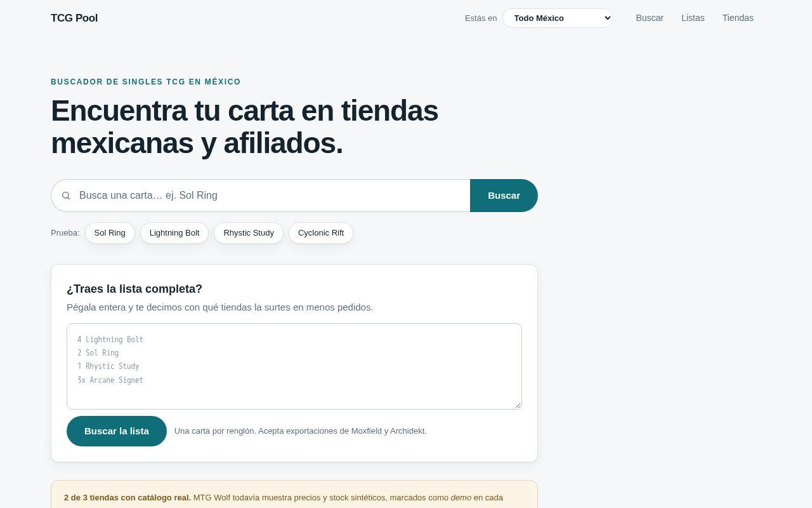This screenshot has height=508, width=812.
Task: Click the 'Buscar la lista' button
Action: 117,431
